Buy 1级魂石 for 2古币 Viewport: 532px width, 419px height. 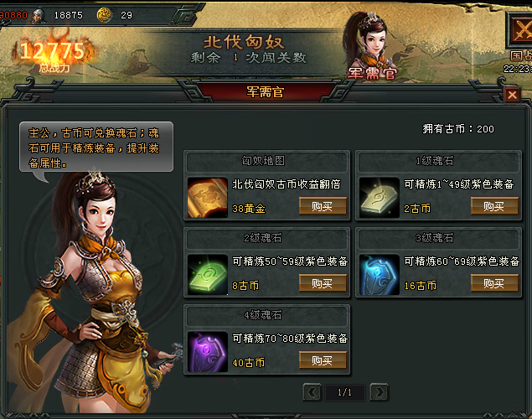(494, 206)
